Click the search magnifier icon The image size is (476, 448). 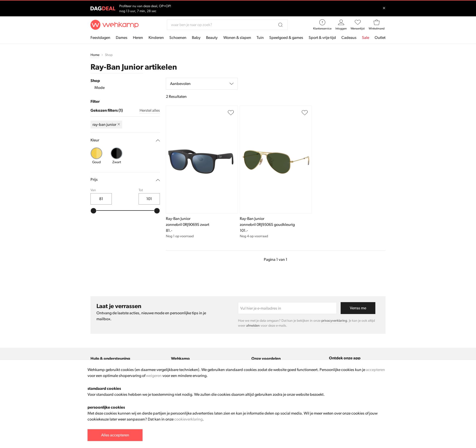pos(280,25)
